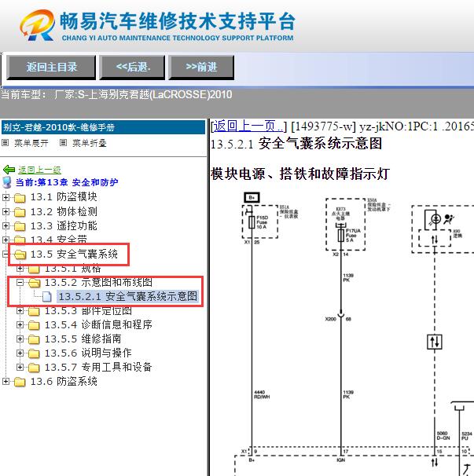The width and height of the screenshot is (474, 476).
Task: Collapse the 13.5.2 示意图和布线图 node
Action: point(20,283)
